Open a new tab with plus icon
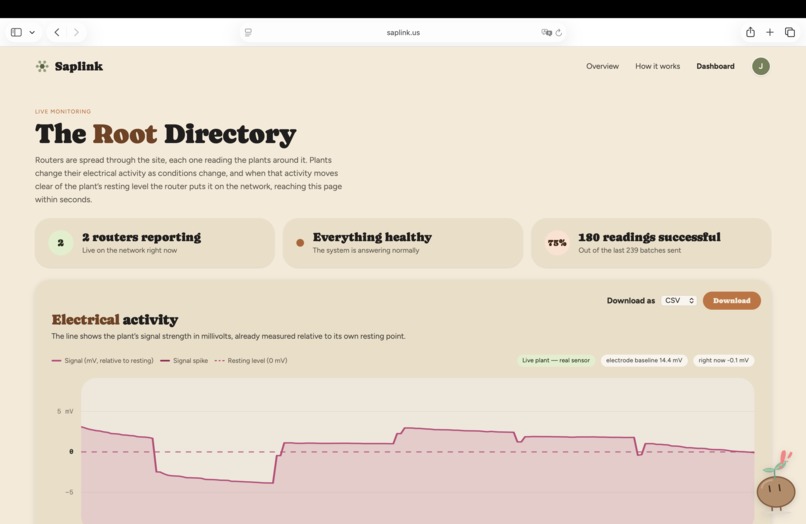This screenshot has height=524, width=806. pos(770,32)
